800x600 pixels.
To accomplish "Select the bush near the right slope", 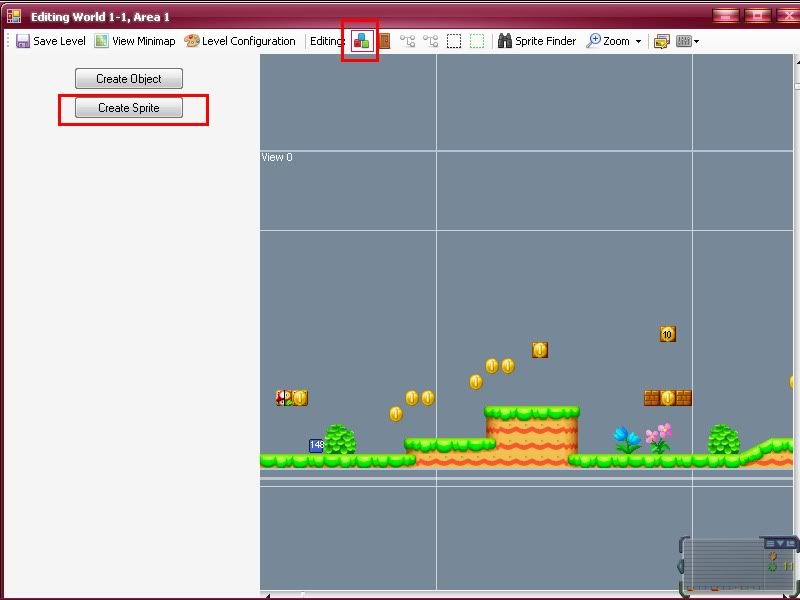I will (723, 439).
